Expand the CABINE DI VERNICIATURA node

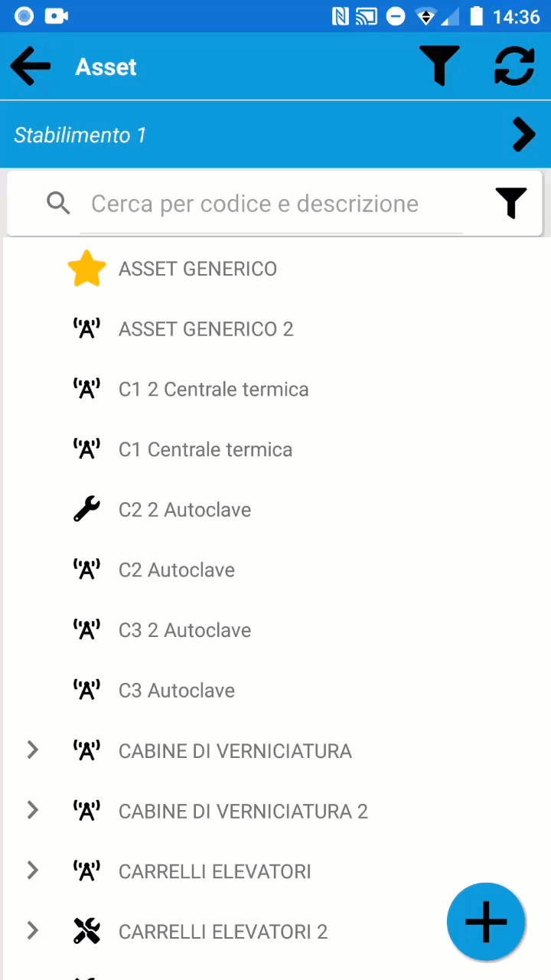pos(32,750)
